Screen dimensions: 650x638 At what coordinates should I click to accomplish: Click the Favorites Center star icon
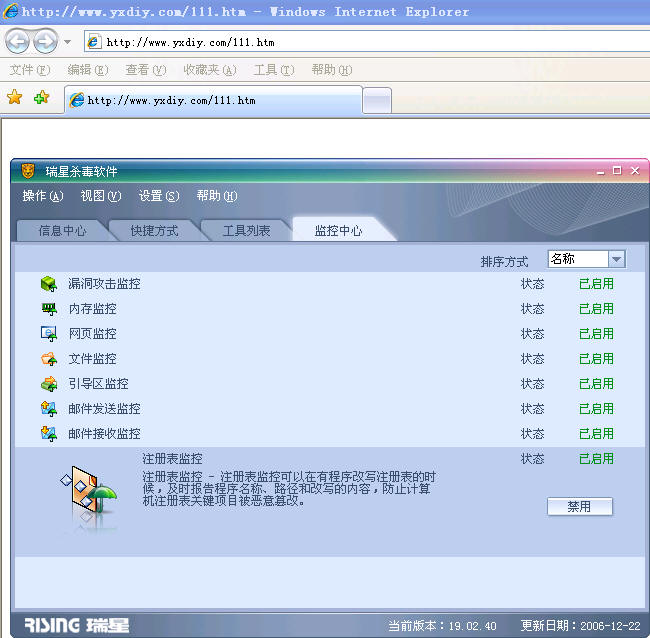click(x=15, y=97)
